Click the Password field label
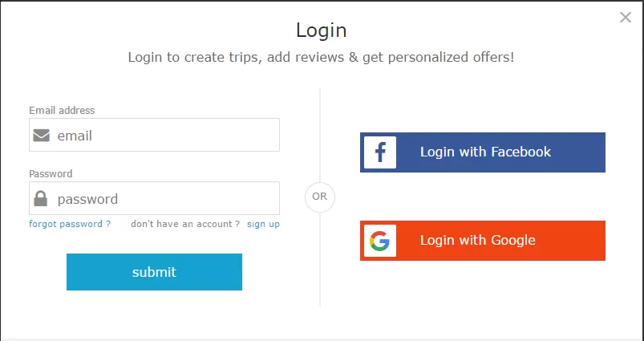The image size is (644, 341). pyautogui.click(x=51, y=174)
